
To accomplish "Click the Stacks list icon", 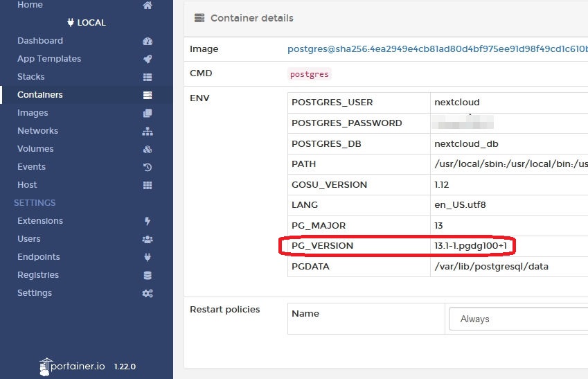I will click(147, 77).
